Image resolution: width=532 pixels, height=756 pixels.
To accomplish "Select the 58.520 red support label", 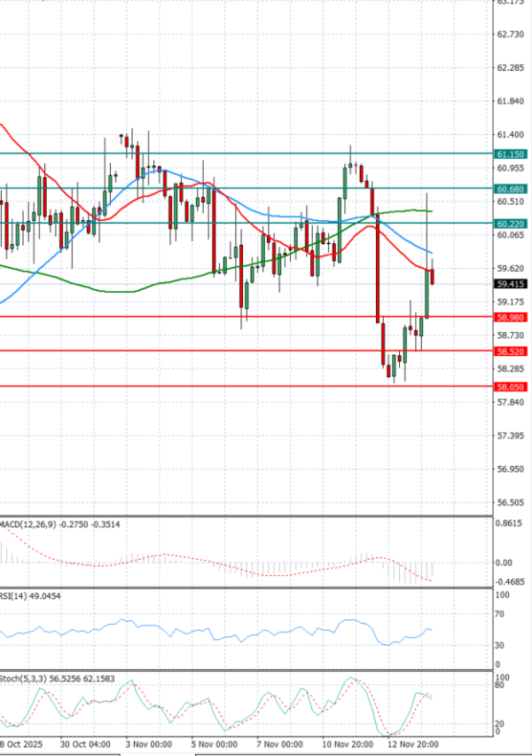I will [x=509, y=351].
